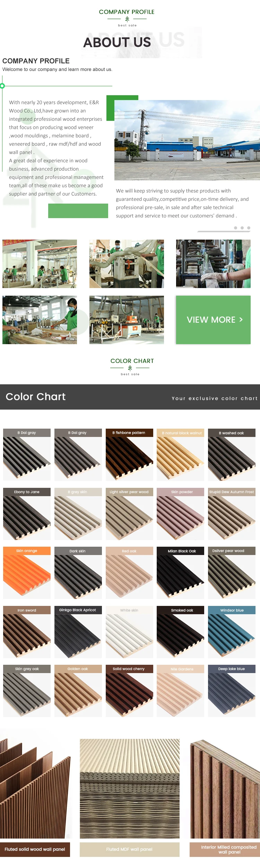
Task: Click the tree icon under COLOR CHART heading
Action: pos(130,368)
